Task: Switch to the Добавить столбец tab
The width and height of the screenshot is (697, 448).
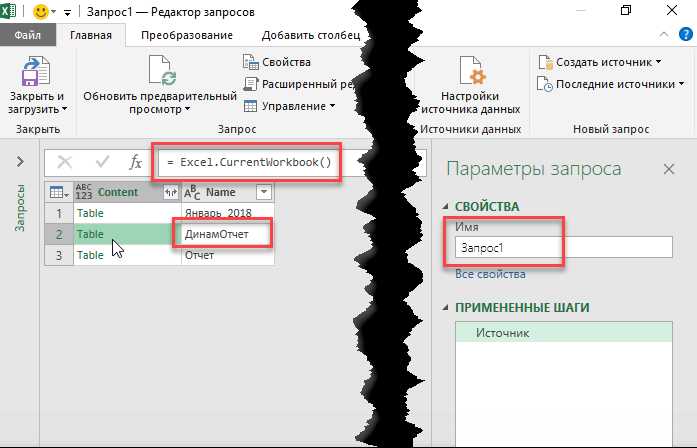Action: click(x=311, y=35)
